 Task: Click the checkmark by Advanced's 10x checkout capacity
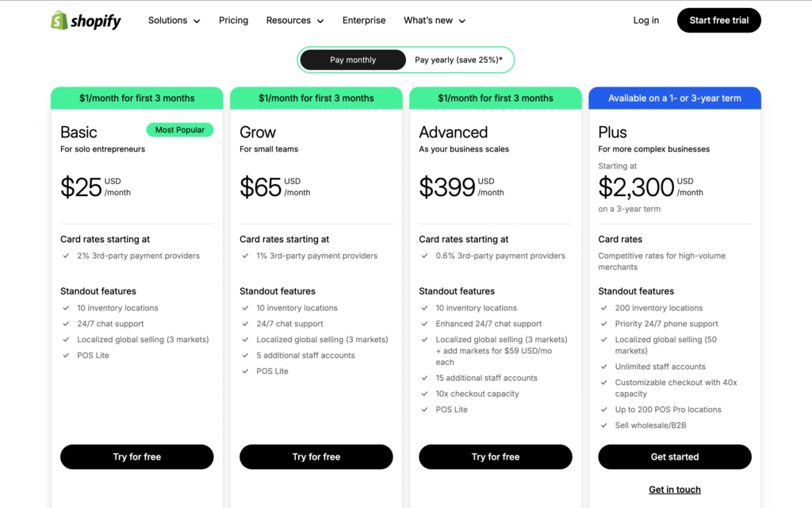tap(424, 394)
